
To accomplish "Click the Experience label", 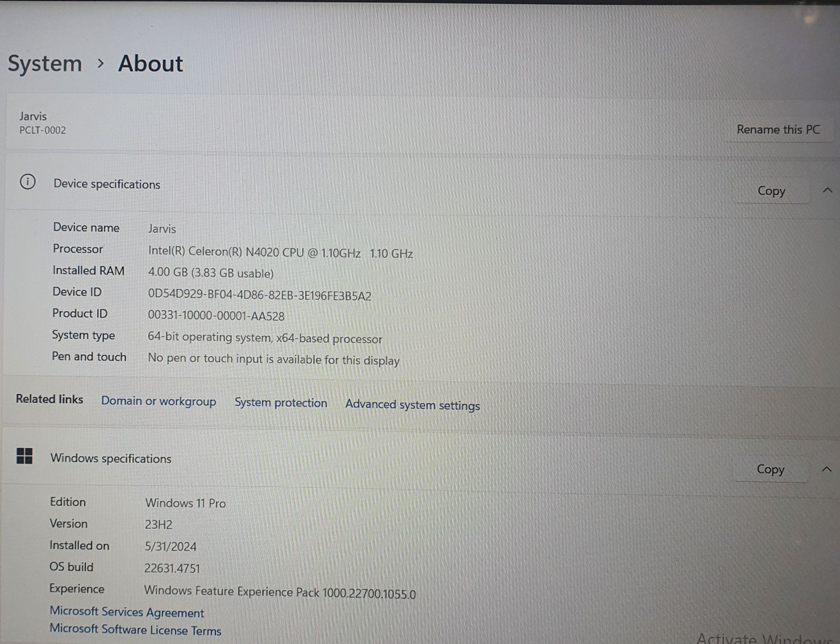I will coord(77,589).
